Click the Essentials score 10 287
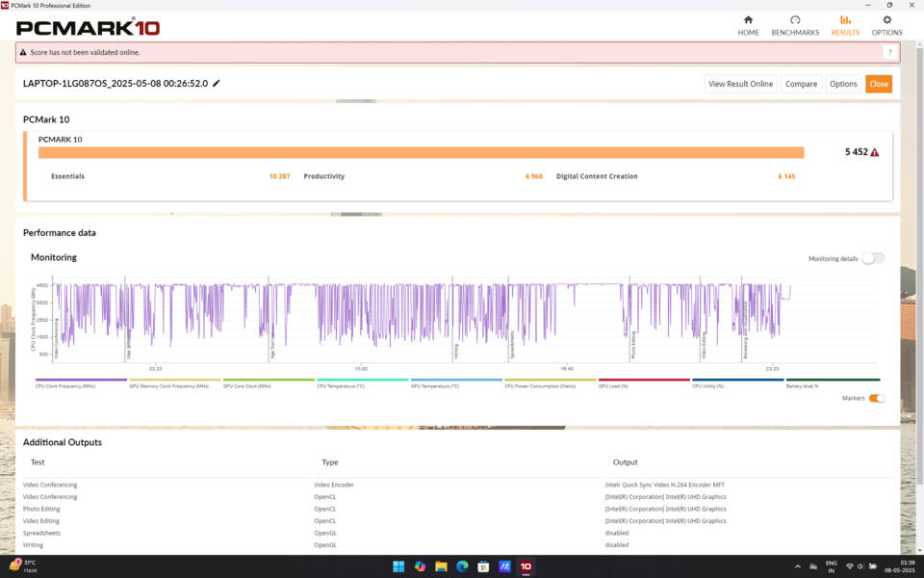 [279, 176]
